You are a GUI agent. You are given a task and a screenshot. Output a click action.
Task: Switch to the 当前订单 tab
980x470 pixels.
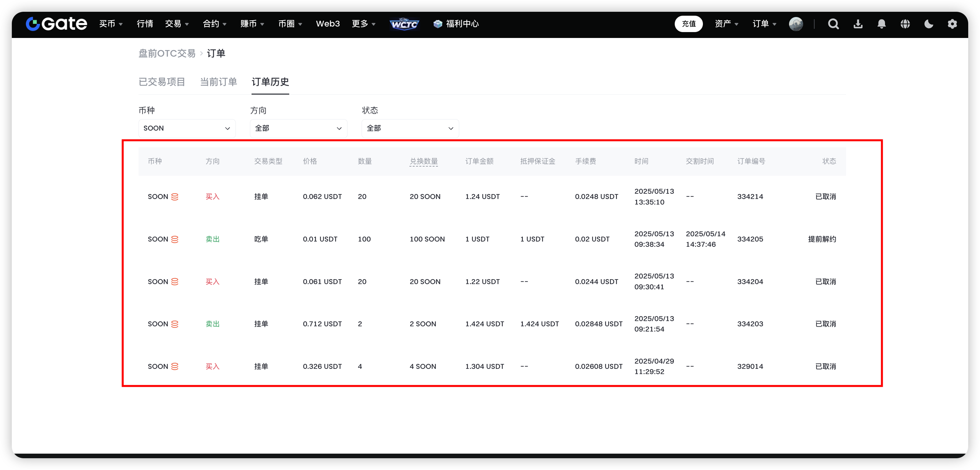218,82
